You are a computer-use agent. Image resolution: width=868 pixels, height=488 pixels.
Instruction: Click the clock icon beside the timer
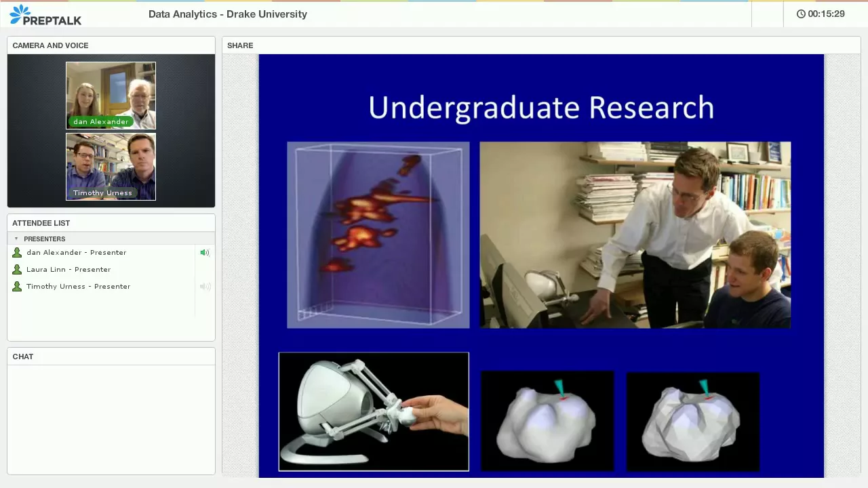[x=801, y=14]
